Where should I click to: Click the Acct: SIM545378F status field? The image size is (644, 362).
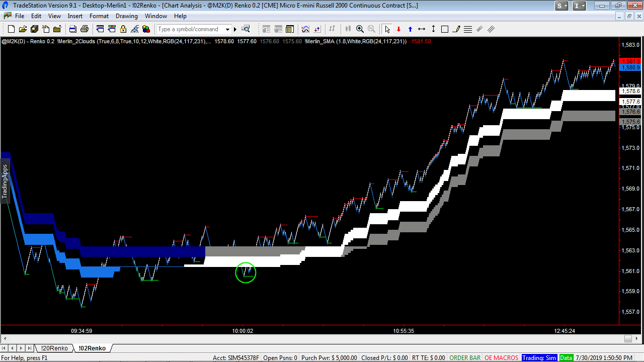coord(236,358)
